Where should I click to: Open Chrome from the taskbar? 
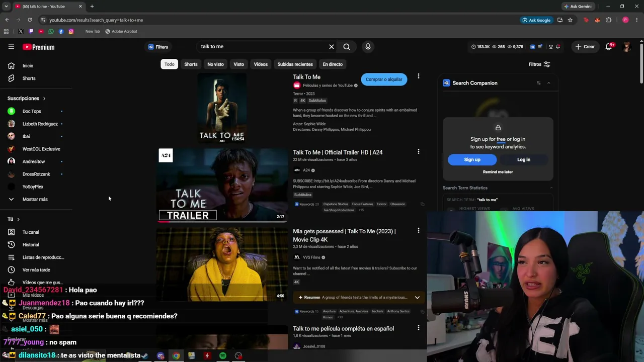[x=176, y=356]
